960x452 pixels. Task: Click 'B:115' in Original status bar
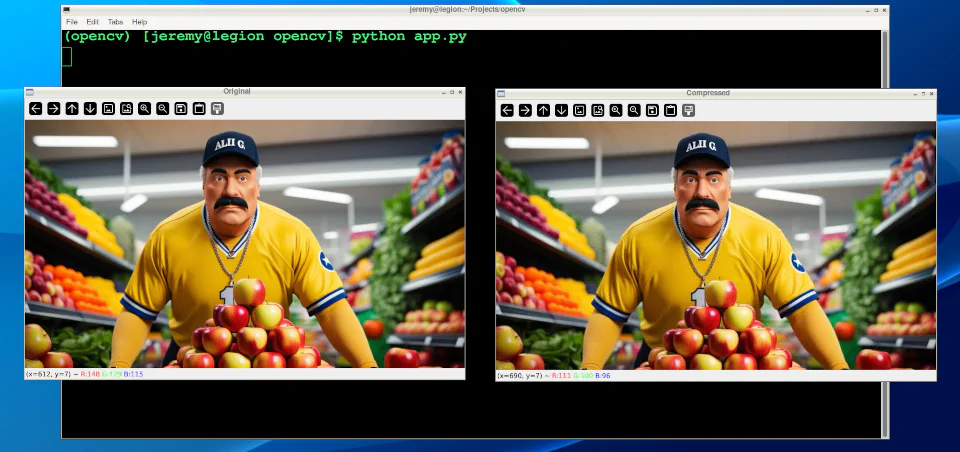click(x=133, y=374)
